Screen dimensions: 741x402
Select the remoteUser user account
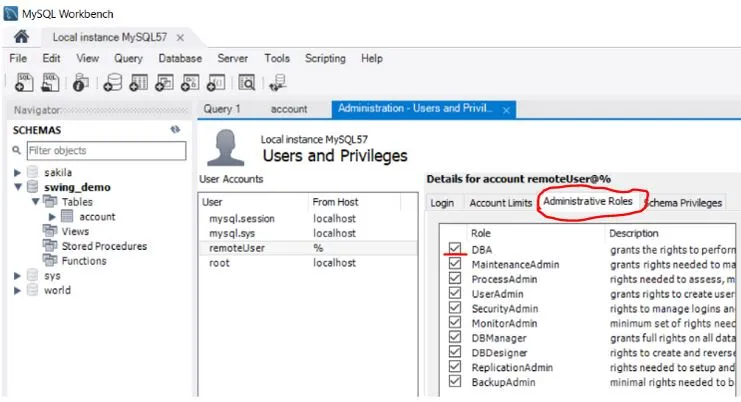point(308,248)
